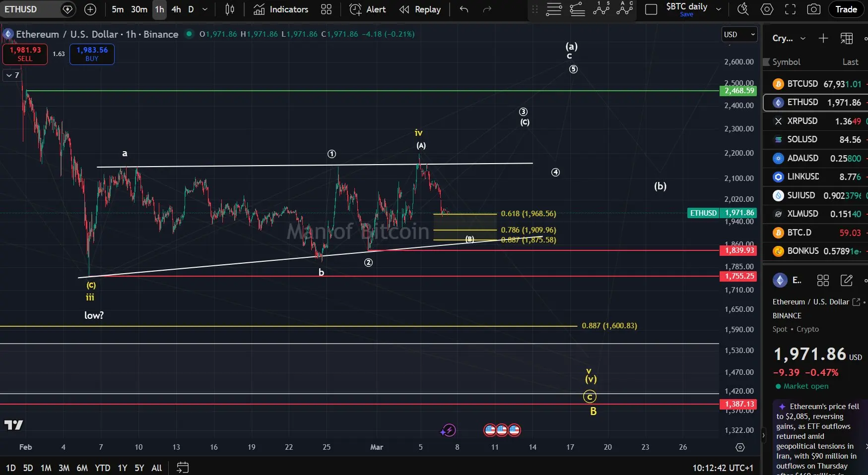Open the go-to-date calendar icon
The height and width of the screenshot is (475, 868).
(183, 468)
